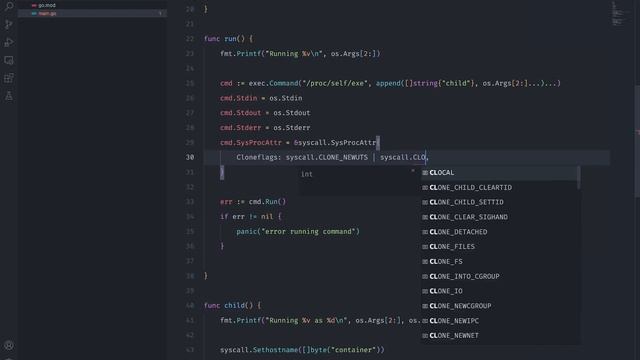This screenshot has height=360, width=640.
Task: Place cursor on 'func run()' declaration
Action: [x=229, y=39]
